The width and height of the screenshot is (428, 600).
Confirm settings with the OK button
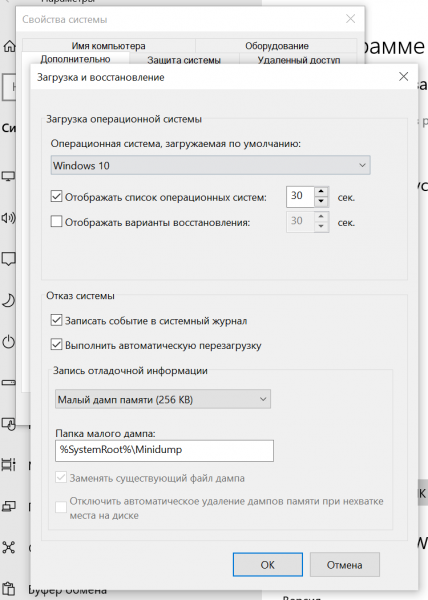coord(268,565)
